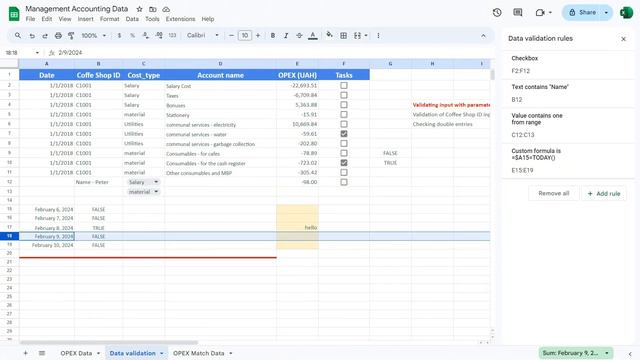The image size is (640, 360).
Task: Activate the paint format tool
Action: coord(71,36)
